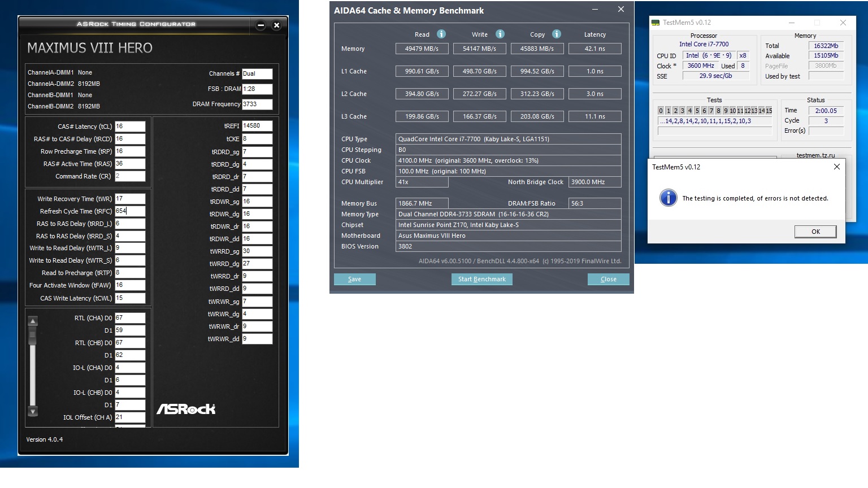
Task: Click the scroll down arrow in ASRock RTL panel
Action: [x=33, y=411]
